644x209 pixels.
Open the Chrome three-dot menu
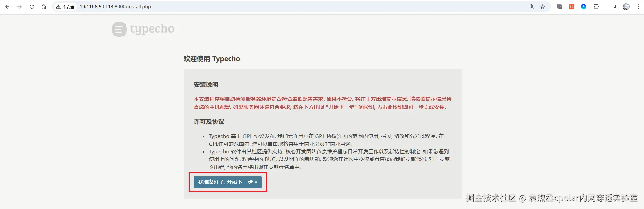638,7
